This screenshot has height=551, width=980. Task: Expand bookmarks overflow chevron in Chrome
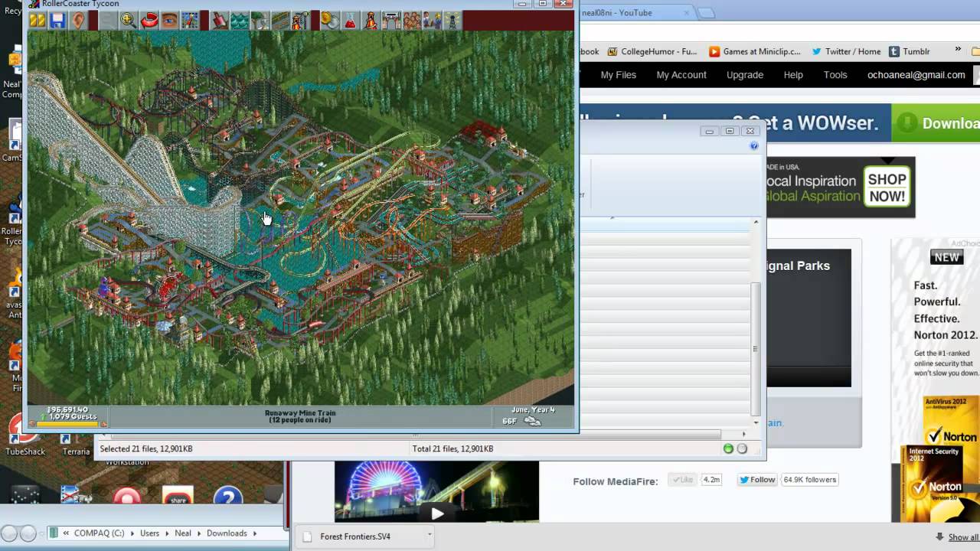tap(957, 50)
